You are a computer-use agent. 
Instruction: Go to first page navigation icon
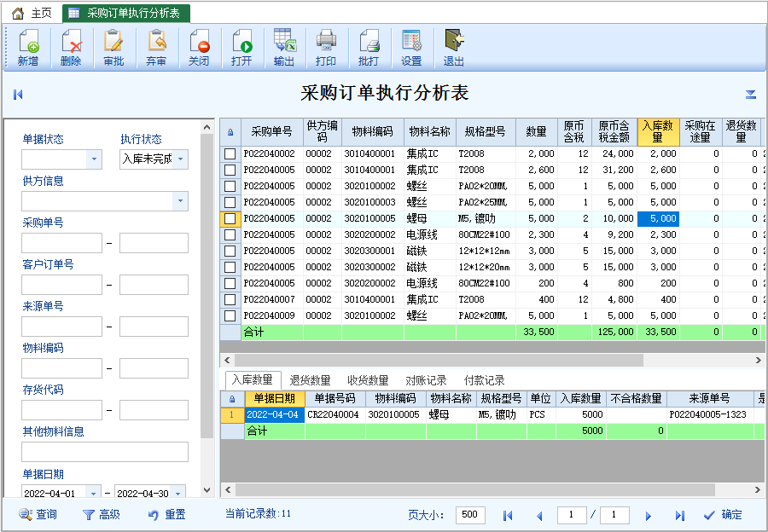[508, 515]
